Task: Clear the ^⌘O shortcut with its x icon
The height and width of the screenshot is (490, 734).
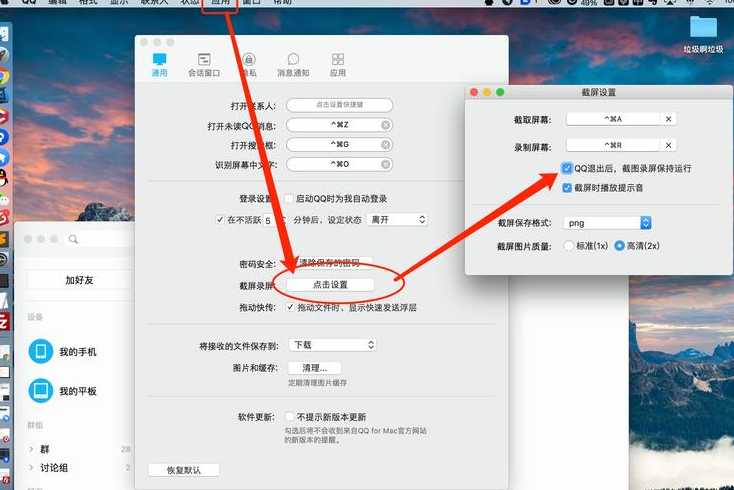Action: coord(386,164)
